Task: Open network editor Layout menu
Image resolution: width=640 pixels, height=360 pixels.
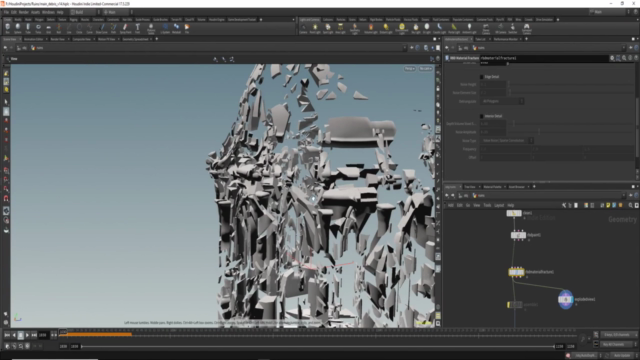Action: click(x=499, y=205)
